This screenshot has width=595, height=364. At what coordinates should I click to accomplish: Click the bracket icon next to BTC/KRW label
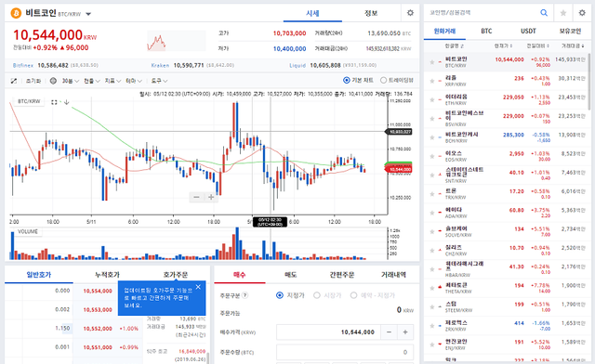click(54, 102)
